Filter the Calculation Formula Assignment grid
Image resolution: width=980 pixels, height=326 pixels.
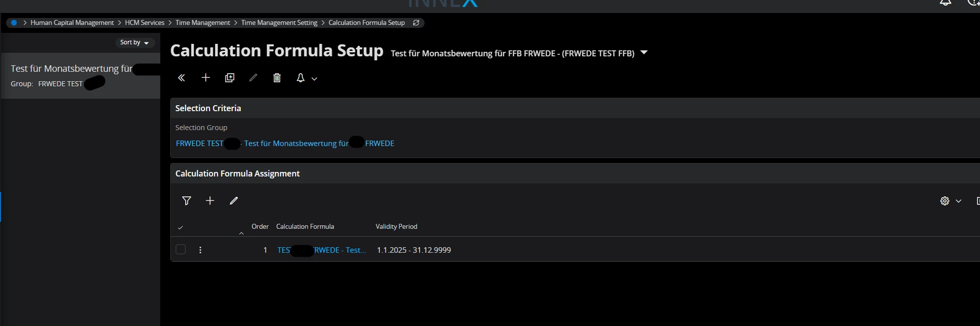(x=187, y=201)
